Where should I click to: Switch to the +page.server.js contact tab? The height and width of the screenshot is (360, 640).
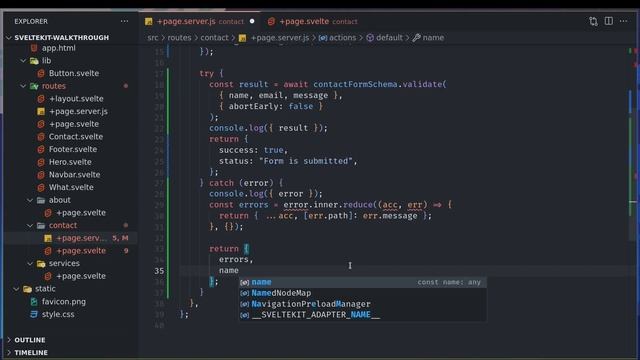199,21
